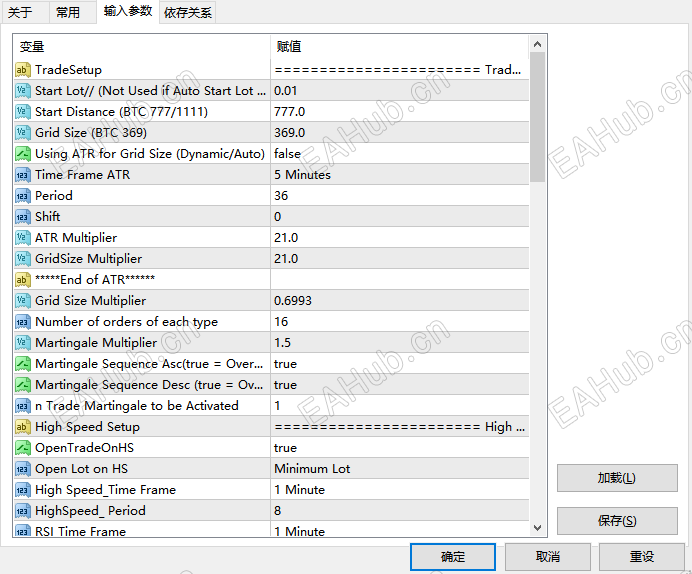
Task: Click the integer icon next to Shift
Action: click(23, 217)
